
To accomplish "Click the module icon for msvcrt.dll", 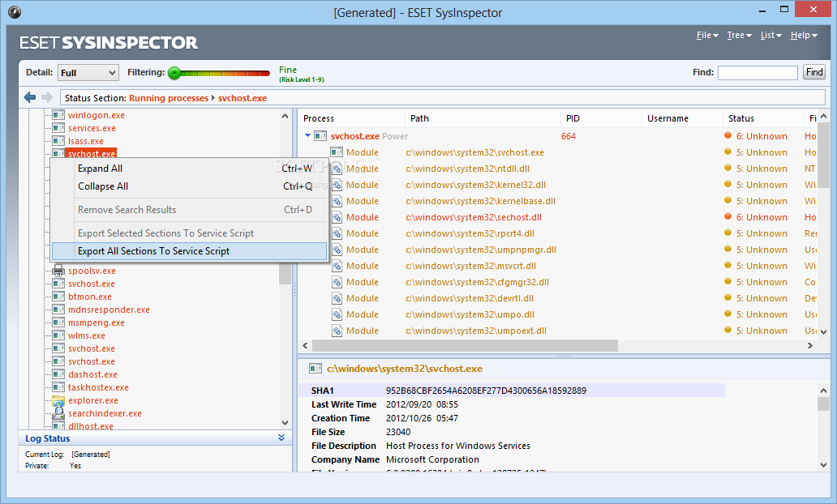I will [x=337, y=266].
